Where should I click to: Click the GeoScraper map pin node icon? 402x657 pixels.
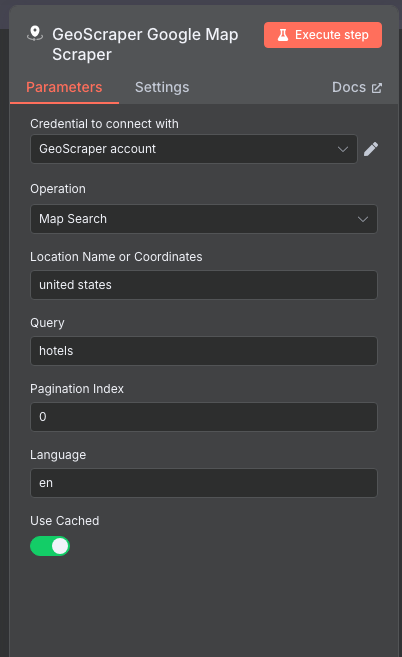pyautogui.click(x=35, y=34)
